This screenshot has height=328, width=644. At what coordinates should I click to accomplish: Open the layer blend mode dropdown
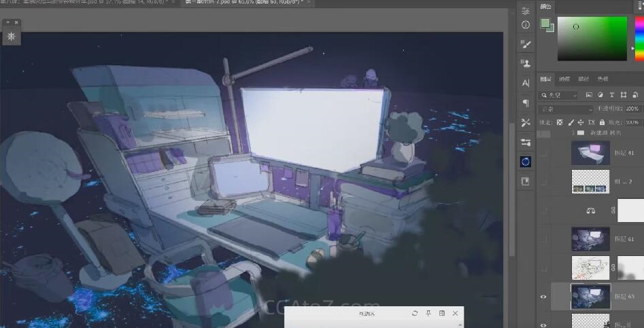pyautogui.click(x=566, y=109)
